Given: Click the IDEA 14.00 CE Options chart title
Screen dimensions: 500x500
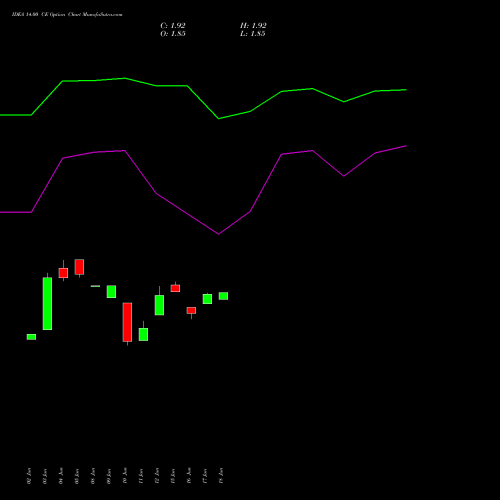Looking at the screenshot, I should [x=67, y=15].
